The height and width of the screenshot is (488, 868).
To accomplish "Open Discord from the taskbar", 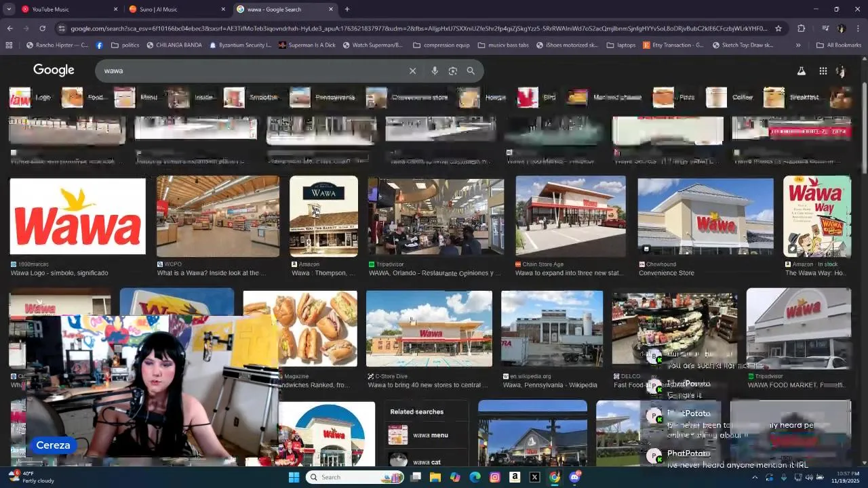I will pyautogui.click(x=574, y=477).
